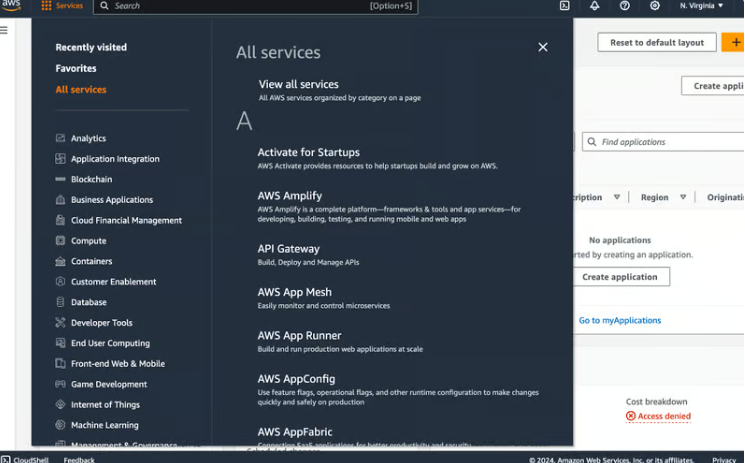Click the Access denied error icon
Screen dimensions: 745x463
630,416
